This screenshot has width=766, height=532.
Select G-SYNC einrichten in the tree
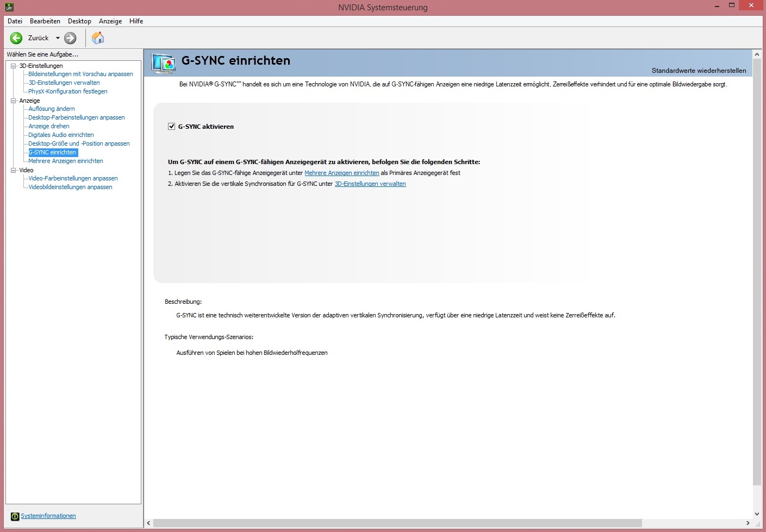coord(53,152)
